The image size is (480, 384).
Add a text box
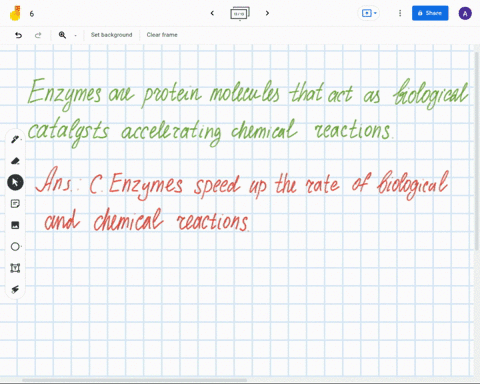(15, 268)
